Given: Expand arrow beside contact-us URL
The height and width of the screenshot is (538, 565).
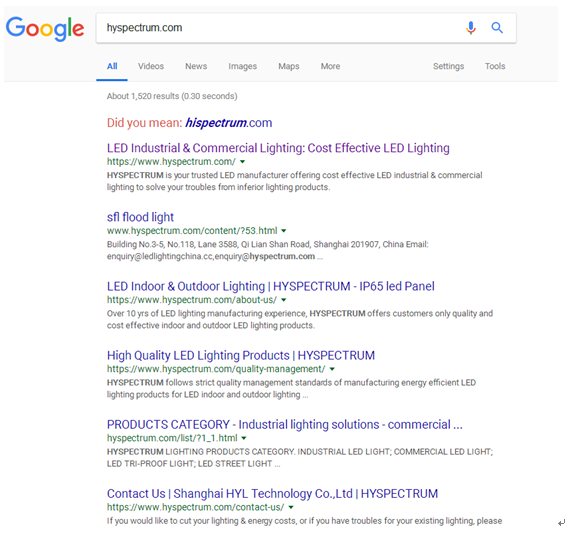Looking at the screenshot, I should [x=291, y=507].
